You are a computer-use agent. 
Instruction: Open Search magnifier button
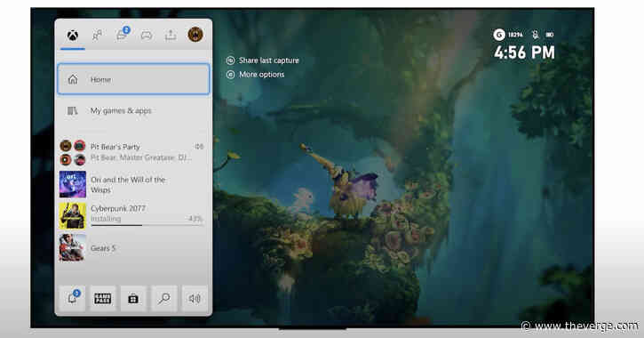click(163, 298)
